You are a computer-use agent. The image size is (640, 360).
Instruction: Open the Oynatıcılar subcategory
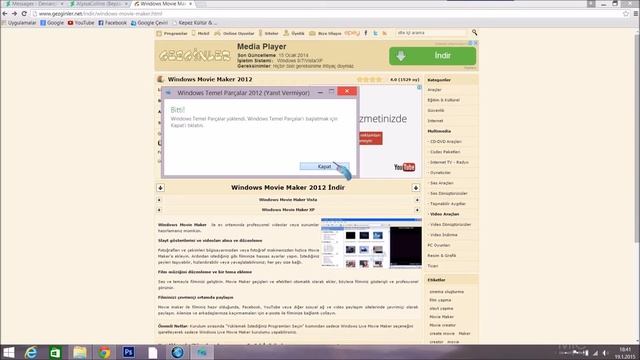pyautogui.click(x=440, y=173)
